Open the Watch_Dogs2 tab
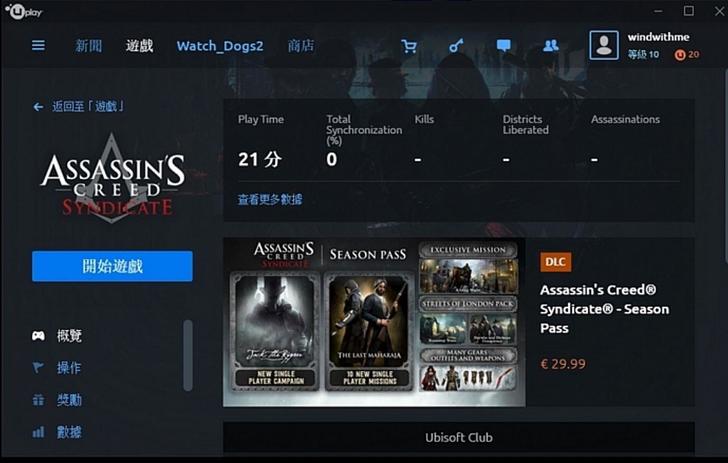Screen dimensions: 728x463 220,46
